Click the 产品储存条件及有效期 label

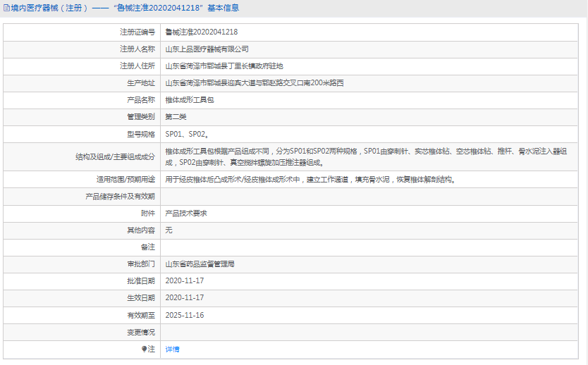point(120,197)
